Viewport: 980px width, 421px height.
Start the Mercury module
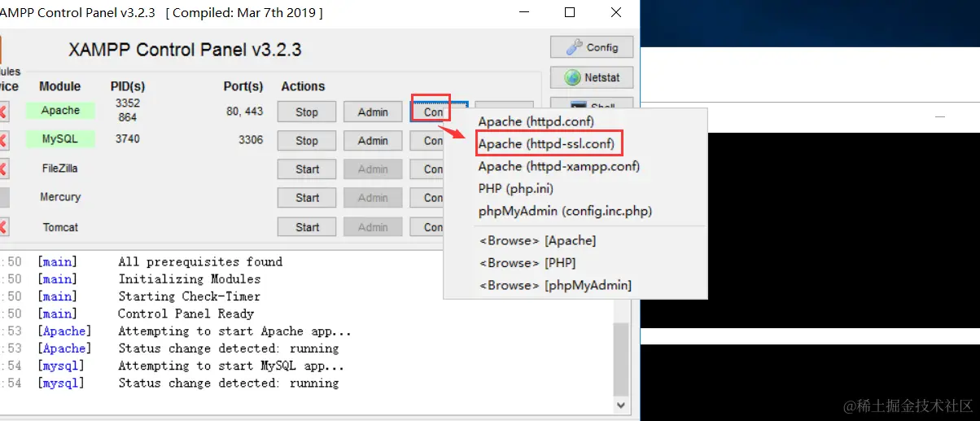point(307,197)
